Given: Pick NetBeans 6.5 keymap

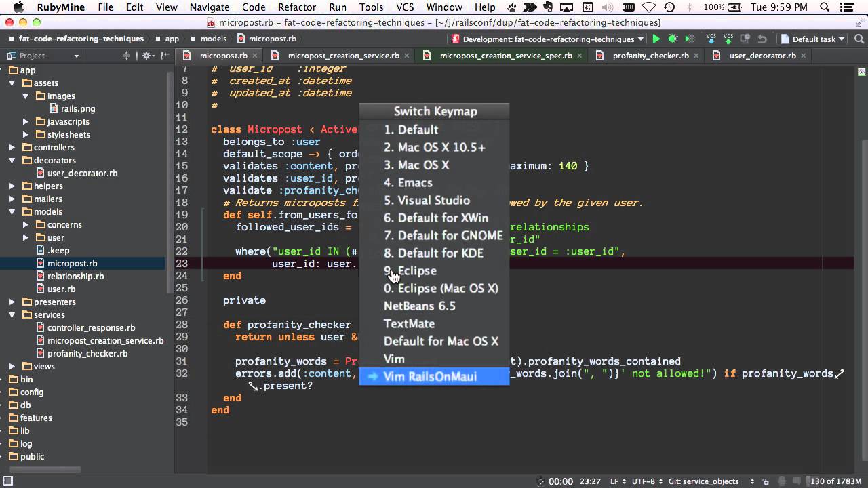Looking at the screenshot, I should tap(434, 306).
